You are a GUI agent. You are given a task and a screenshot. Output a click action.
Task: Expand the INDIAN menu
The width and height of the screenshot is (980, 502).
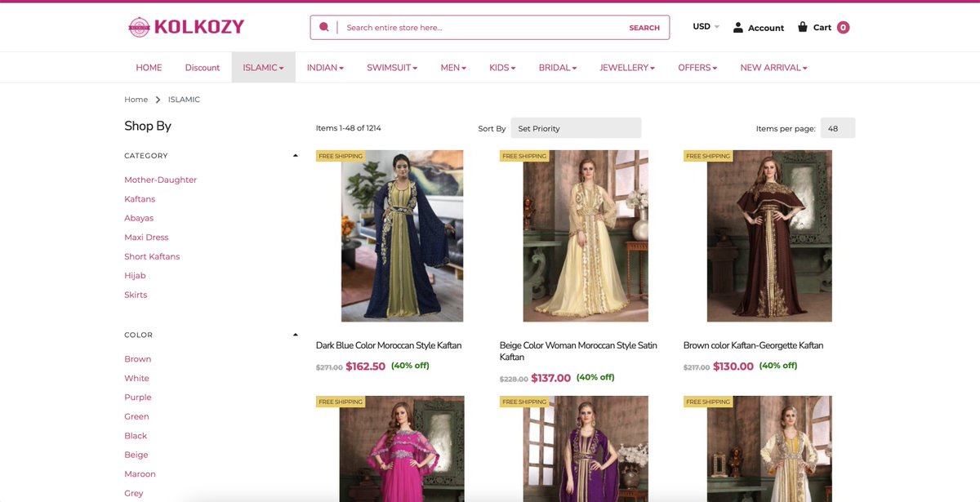[x=325, y=68]
